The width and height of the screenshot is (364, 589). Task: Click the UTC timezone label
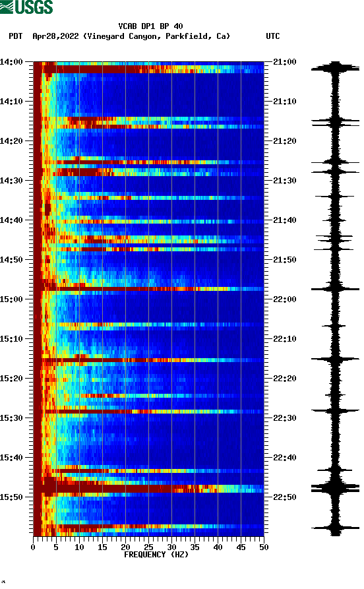coord(273,36)
